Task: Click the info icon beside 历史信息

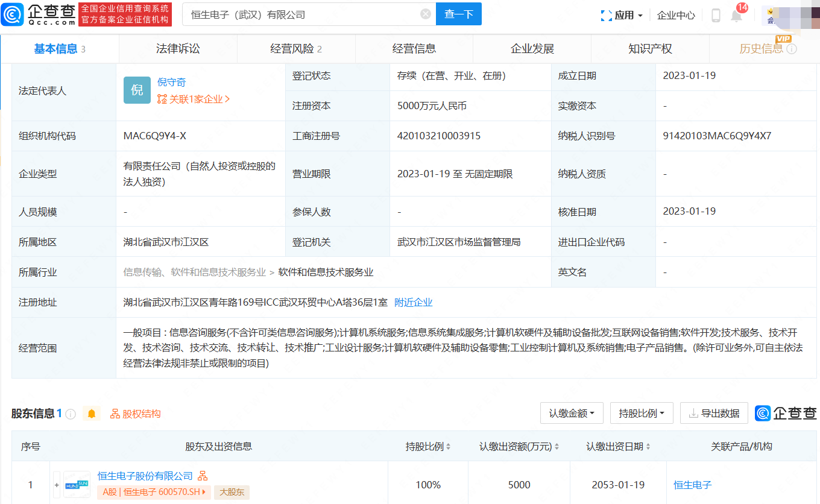Action: tap(792, 49)
